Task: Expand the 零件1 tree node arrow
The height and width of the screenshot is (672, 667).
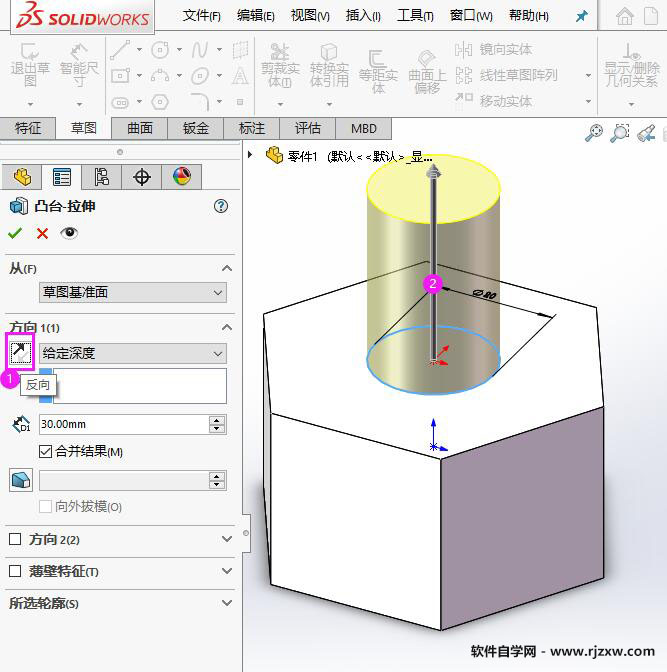Action: point(250,154)
